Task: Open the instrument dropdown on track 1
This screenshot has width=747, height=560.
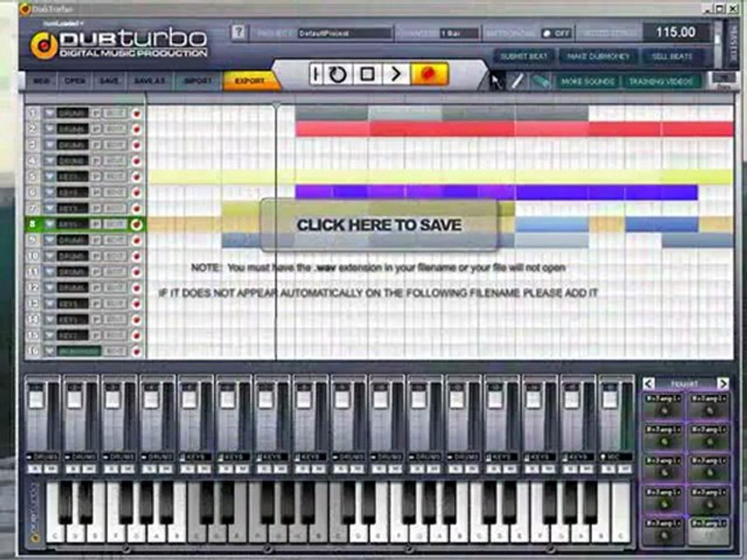Action: click(49, 114)
